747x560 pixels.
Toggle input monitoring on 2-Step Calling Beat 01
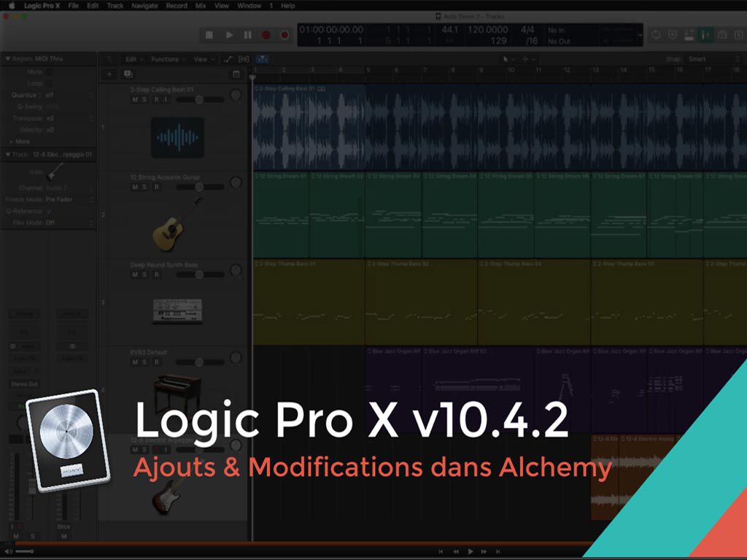coord(166,99)
